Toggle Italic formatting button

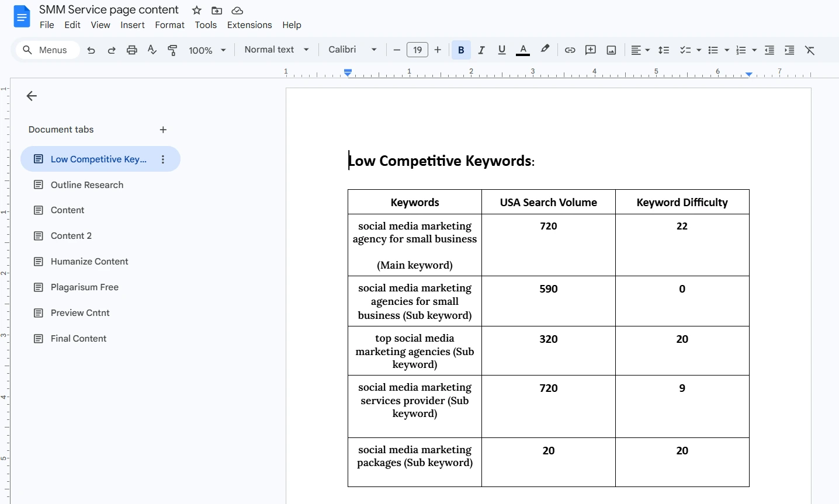pyautogui.click(x=481, y=50)
